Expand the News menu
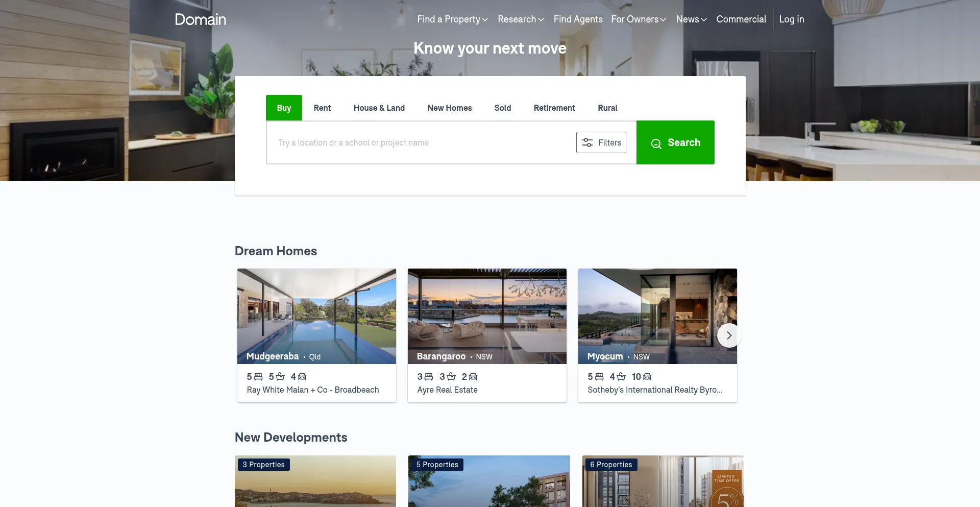The image size is (980, 507). (691, 19)
